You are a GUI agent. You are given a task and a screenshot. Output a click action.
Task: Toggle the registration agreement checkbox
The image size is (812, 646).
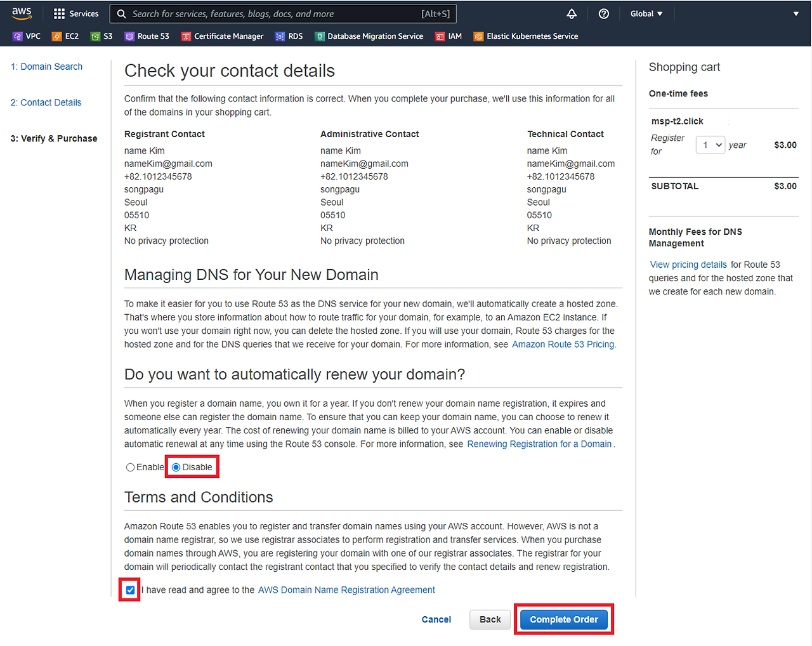(130, 590)
